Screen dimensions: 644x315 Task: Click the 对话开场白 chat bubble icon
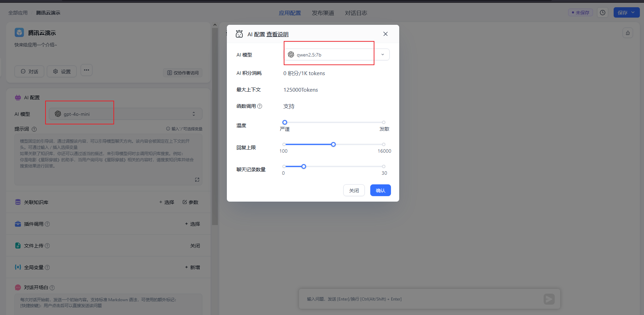18,287
